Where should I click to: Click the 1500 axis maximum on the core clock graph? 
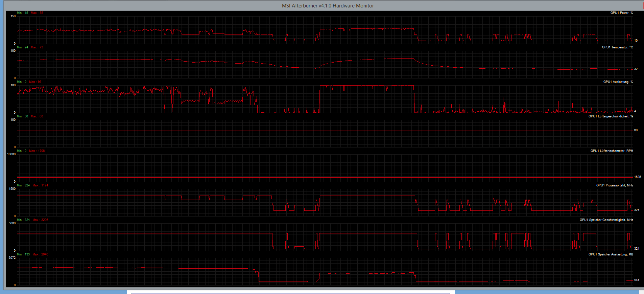[12, 189]
